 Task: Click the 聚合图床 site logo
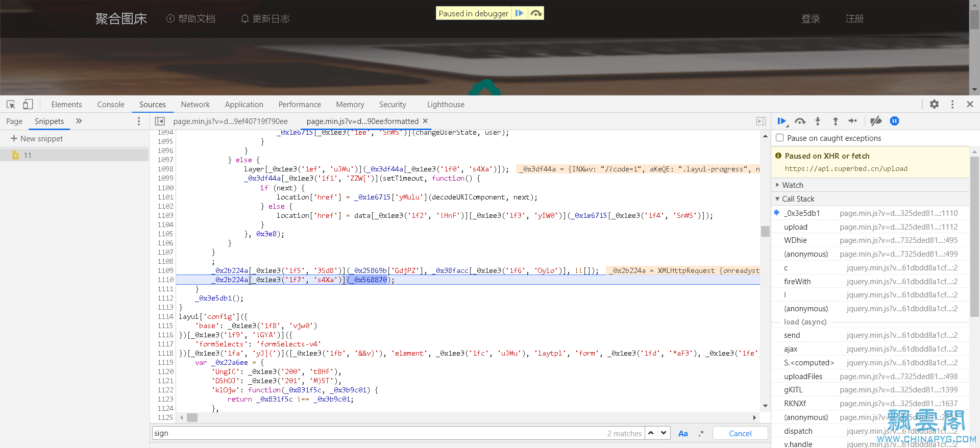pyautogui.click(x=121, y=19)
